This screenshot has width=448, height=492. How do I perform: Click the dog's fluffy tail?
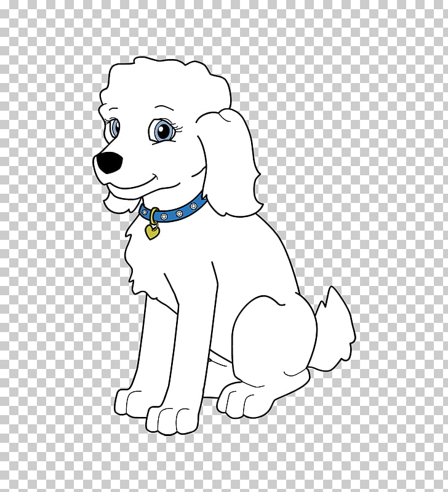334,332
